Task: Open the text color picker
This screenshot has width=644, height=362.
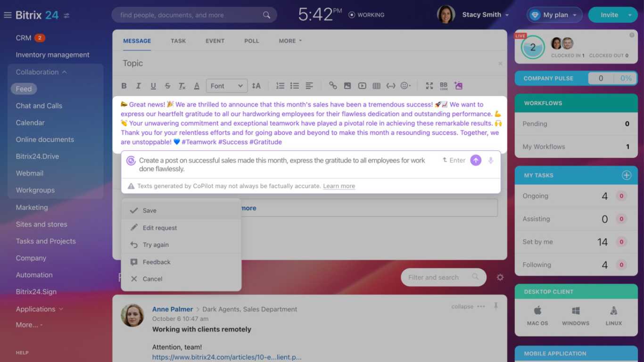Action: [197, 86]
